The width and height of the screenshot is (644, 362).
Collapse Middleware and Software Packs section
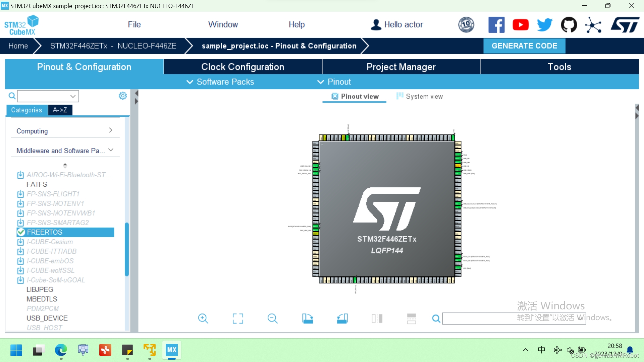(111, 150)
